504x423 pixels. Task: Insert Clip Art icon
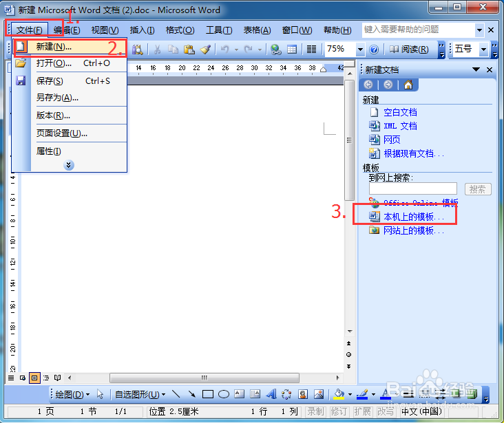pos(303,394)
